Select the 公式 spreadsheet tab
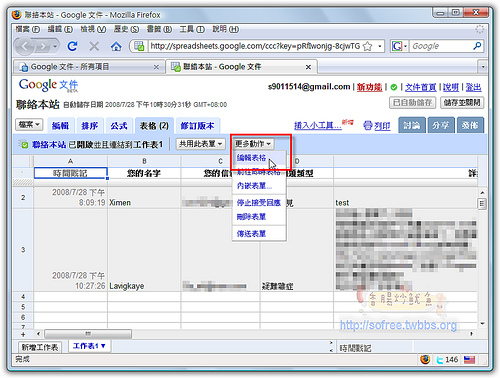Viewport: 500px width, 378px height. (119, 126)
